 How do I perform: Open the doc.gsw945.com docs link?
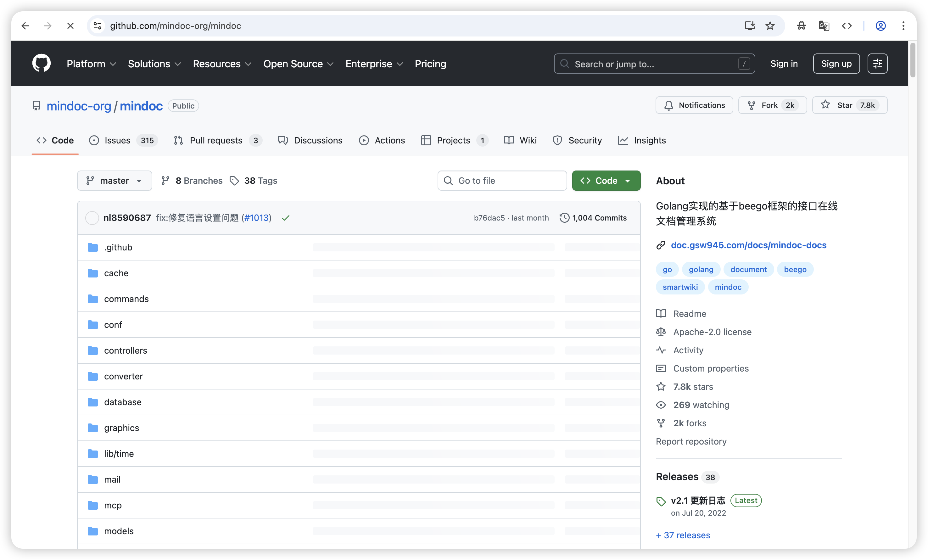748,245
